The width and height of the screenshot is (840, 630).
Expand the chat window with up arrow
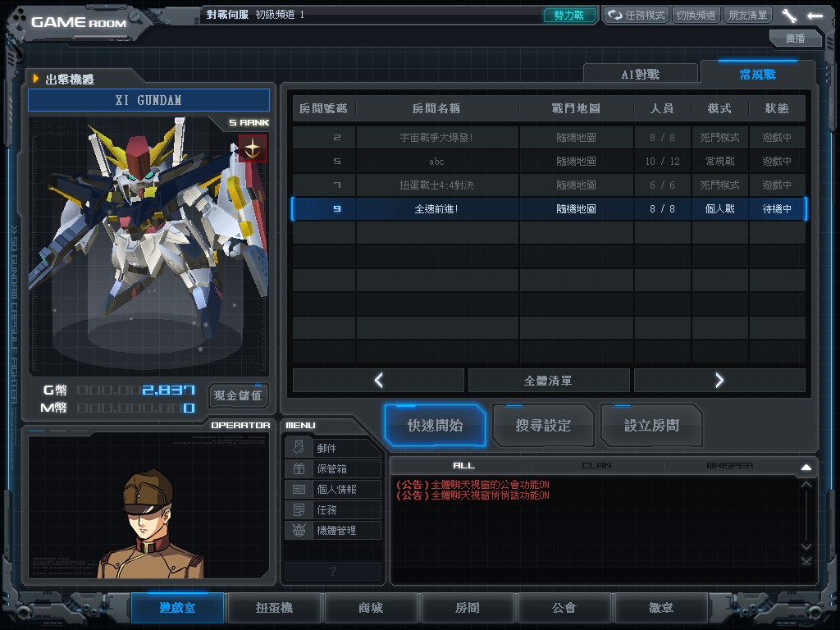pos(806,468)
